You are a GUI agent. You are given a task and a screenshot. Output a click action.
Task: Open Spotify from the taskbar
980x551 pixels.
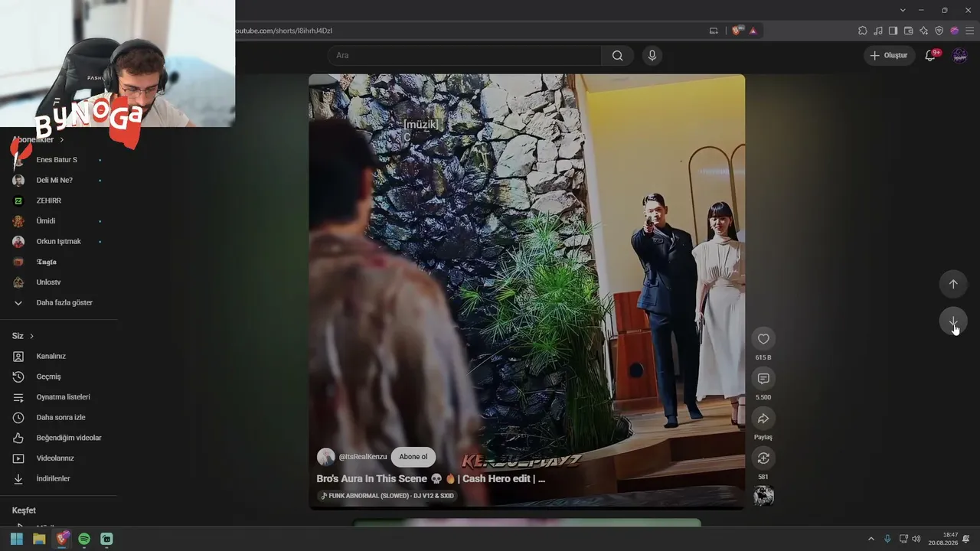click(84, 539)
